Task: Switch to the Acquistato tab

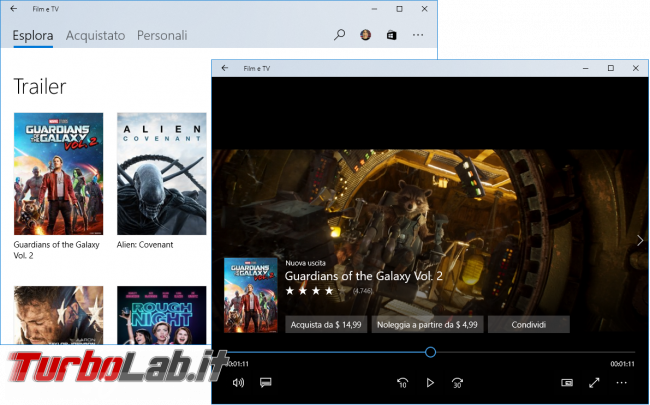Action: (95, 36)
